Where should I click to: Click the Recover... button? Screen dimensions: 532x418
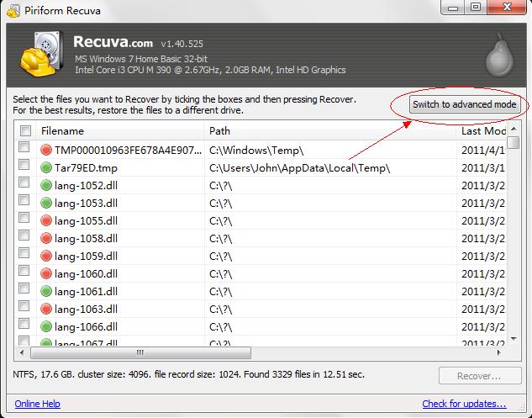[480, 376]
